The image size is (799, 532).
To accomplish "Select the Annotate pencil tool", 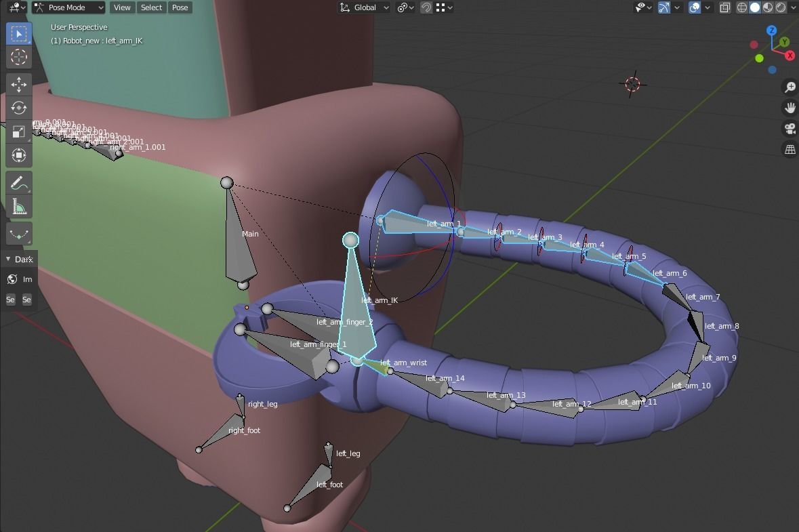I will [x=19, y=183].
